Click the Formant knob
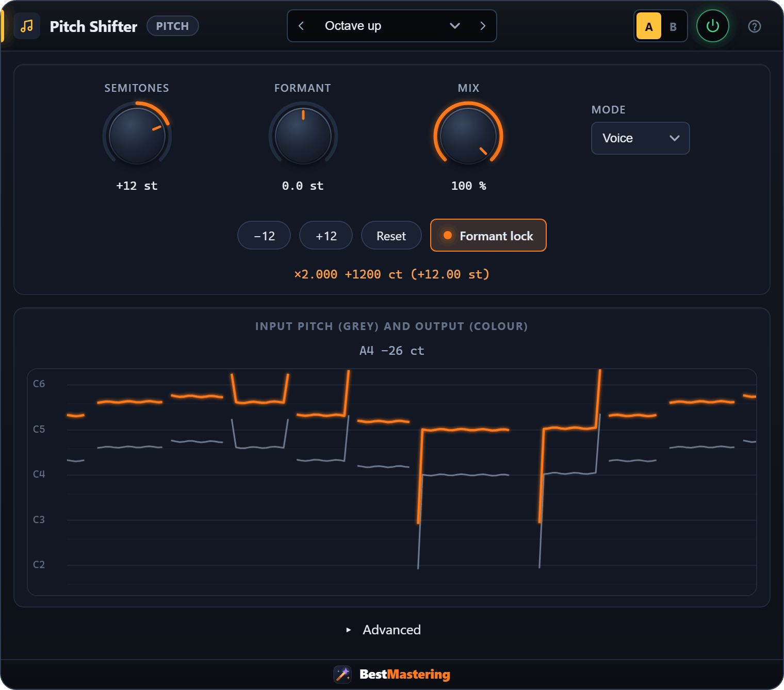784x690 pixels. pyautogui.click(x=303, y=136)
